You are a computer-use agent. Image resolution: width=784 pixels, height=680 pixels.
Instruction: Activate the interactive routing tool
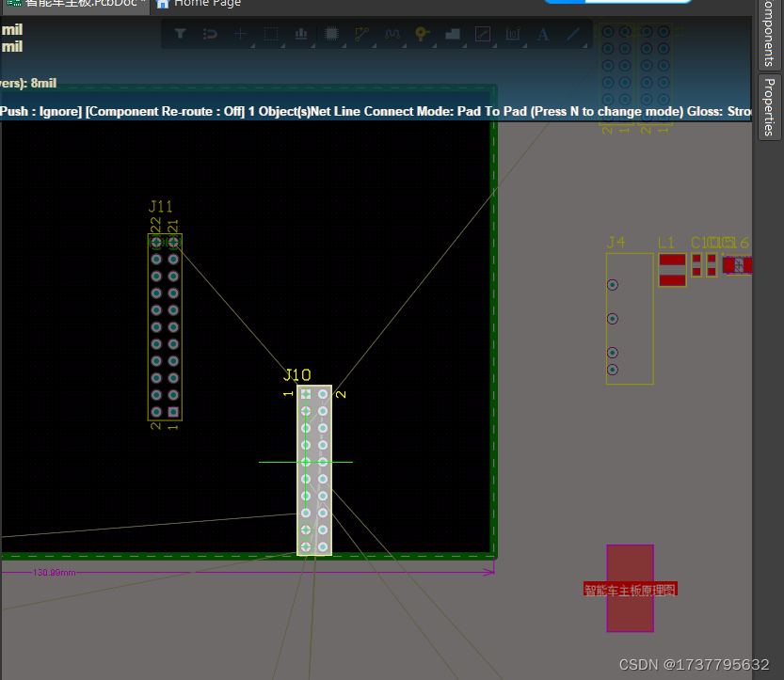(x=361, y=34)
